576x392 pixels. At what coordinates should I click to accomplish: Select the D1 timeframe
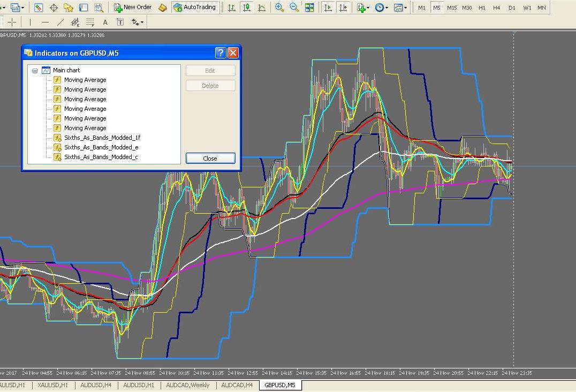[512, 7]
